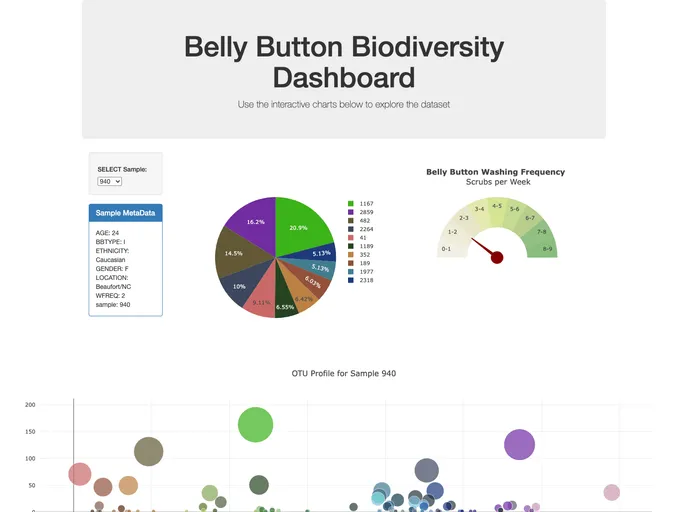The image size is (688, 512).
Task: Click the 0-1 gauge segment
Action: (448, 247)
